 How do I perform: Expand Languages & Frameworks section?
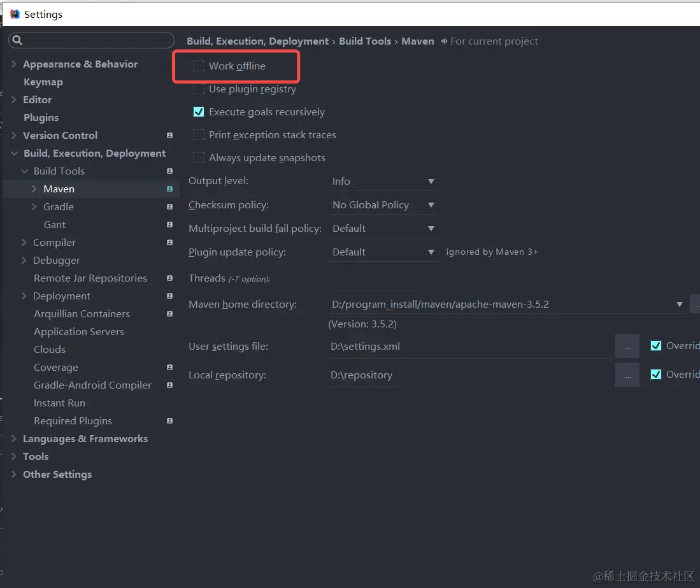tap(14, 438)
